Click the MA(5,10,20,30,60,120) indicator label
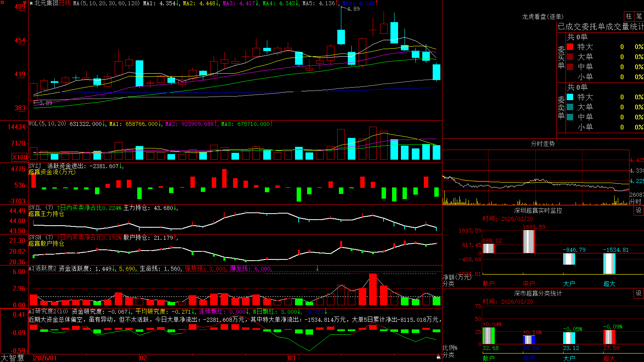 click(106, 3)
